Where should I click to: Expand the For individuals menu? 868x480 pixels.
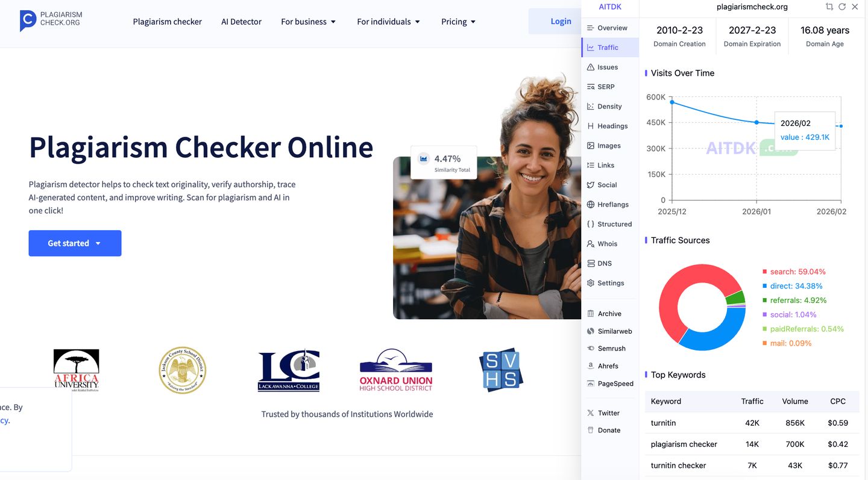pos(388,22)
